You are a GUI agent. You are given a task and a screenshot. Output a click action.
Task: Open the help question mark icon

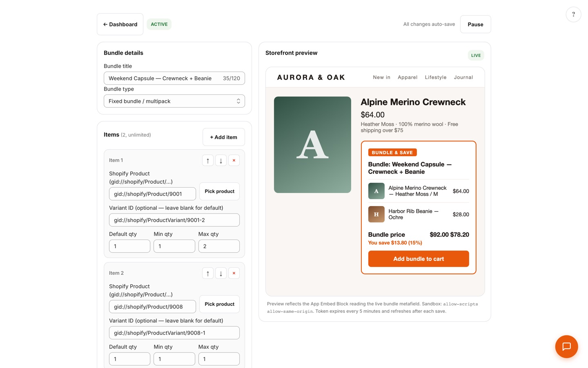pos(573,14)
